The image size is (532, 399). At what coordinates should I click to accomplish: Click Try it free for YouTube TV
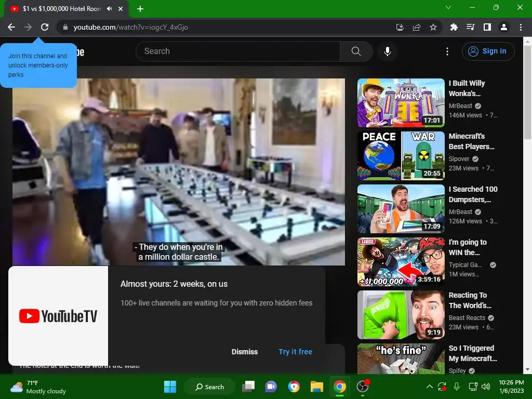coord(295,352)
